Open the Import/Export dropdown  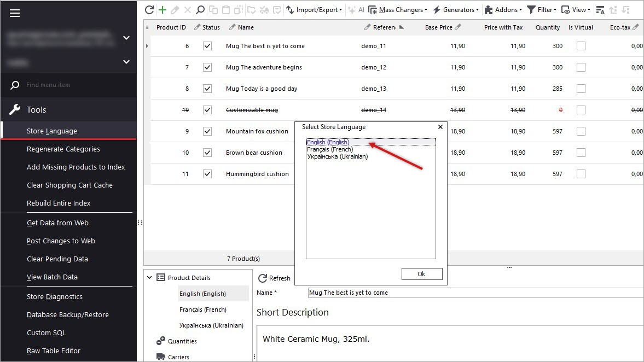tap(314, 10)
